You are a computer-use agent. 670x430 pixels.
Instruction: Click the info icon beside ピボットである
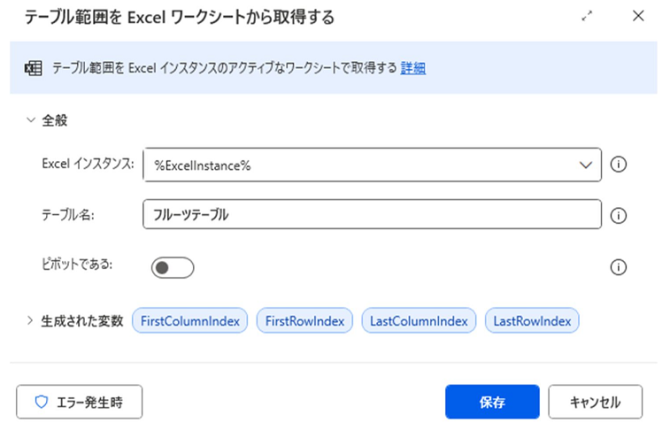[618, 267]
